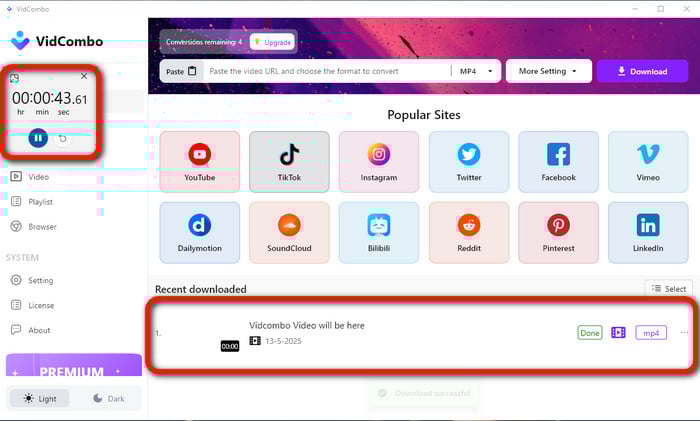Image resolution: width=700 pixels, height=421 pixels.
Task: Click the 00:00 duration badge on the downloaded video
Action: click(x=230, y=346)
